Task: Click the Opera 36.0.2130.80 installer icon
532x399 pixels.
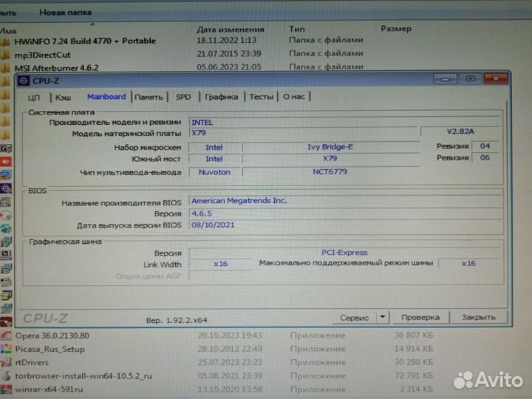Action: (7, 335)
